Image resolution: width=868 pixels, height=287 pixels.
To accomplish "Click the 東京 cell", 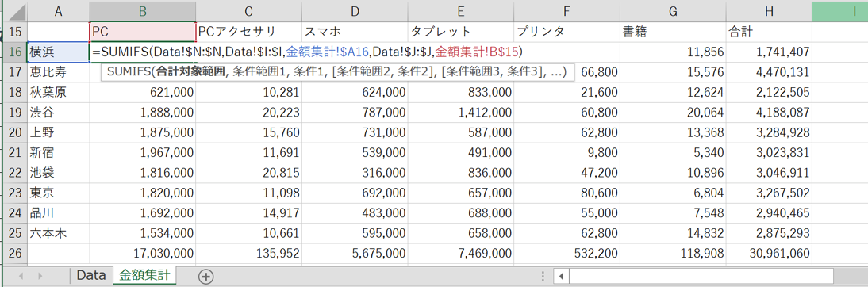I will coord(59,193).
